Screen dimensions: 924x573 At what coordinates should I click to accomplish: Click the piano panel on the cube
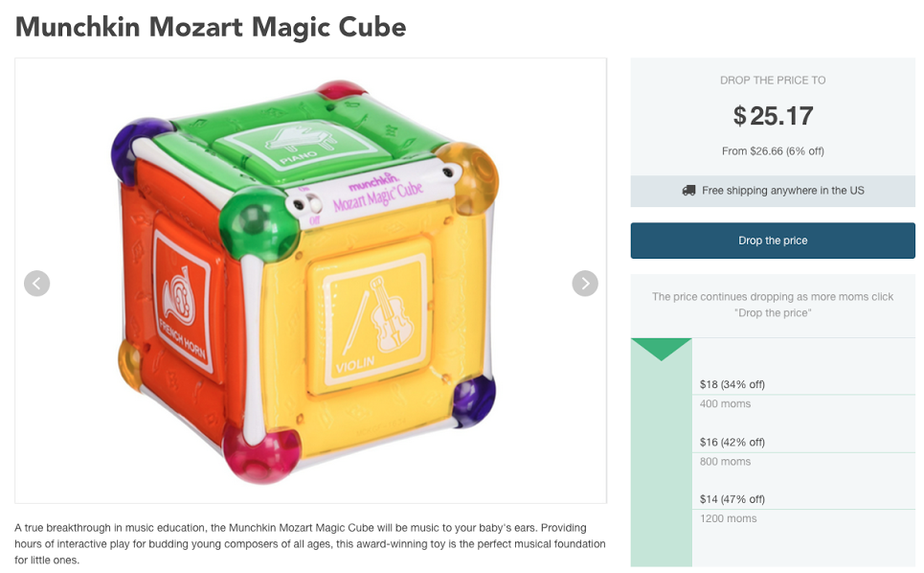pyautogui.click(x=301, y=144)
